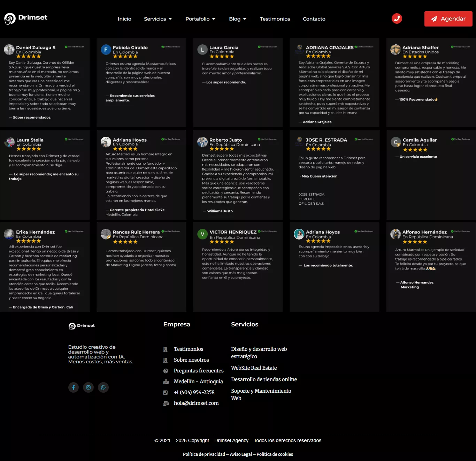Click the Verified Reviewer badge on Fabiola Giraldo
Image resolution: width=476 pixels, height=461 pixels.
(171, 47)
